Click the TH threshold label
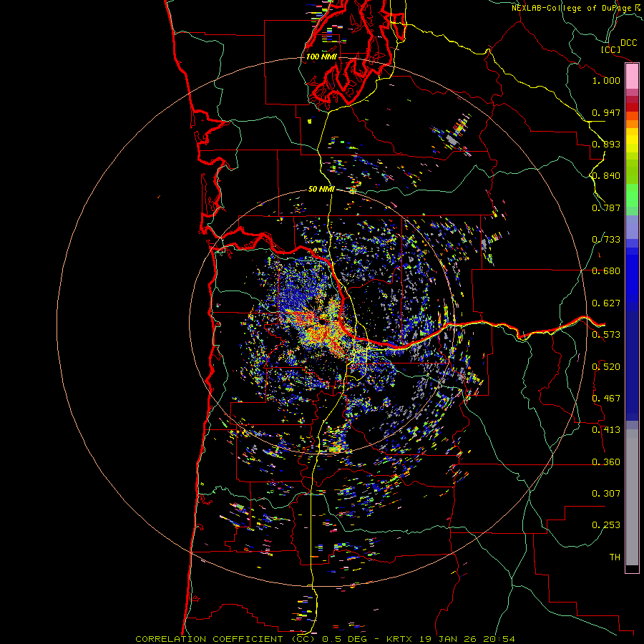Image resolution: width=644 pixels, height=644 pixels. pyautogui.click(x=615, y=557)
